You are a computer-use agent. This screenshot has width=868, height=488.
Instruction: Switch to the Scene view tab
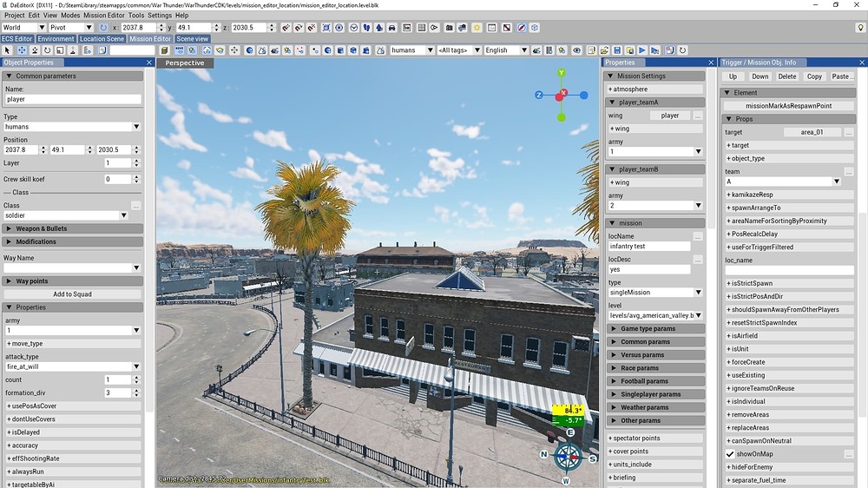pyautogui.click(x=193, y=39)
